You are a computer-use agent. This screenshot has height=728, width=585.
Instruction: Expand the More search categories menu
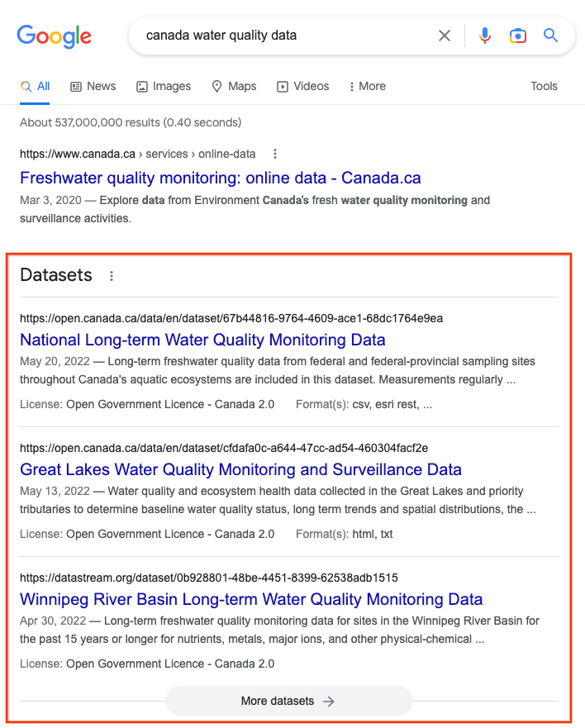(367, 87)
